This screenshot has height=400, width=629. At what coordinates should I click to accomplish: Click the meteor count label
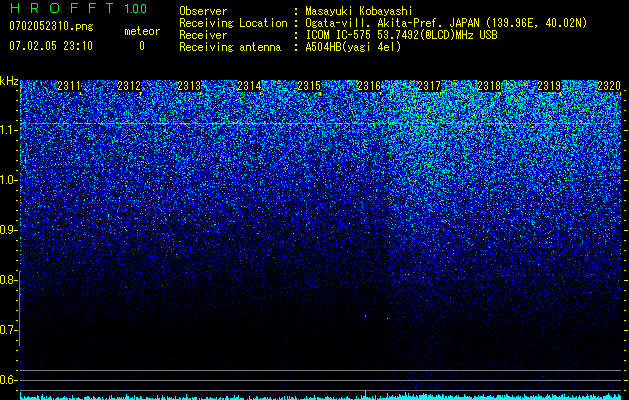142,31
